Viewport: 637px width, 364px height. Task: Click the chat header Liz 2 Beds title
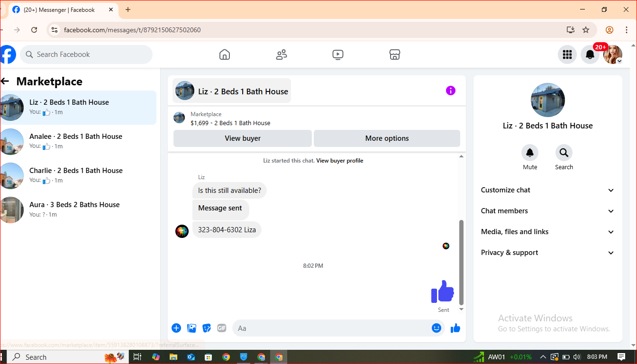pyautogui.click(x=232, y=91)
